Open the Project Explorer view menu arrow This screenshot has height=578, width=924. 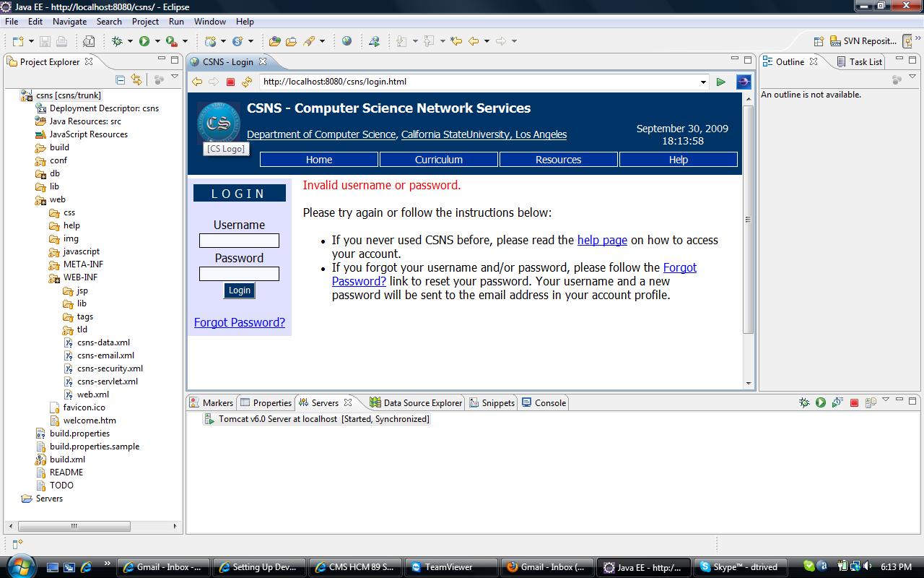(175, 77)
